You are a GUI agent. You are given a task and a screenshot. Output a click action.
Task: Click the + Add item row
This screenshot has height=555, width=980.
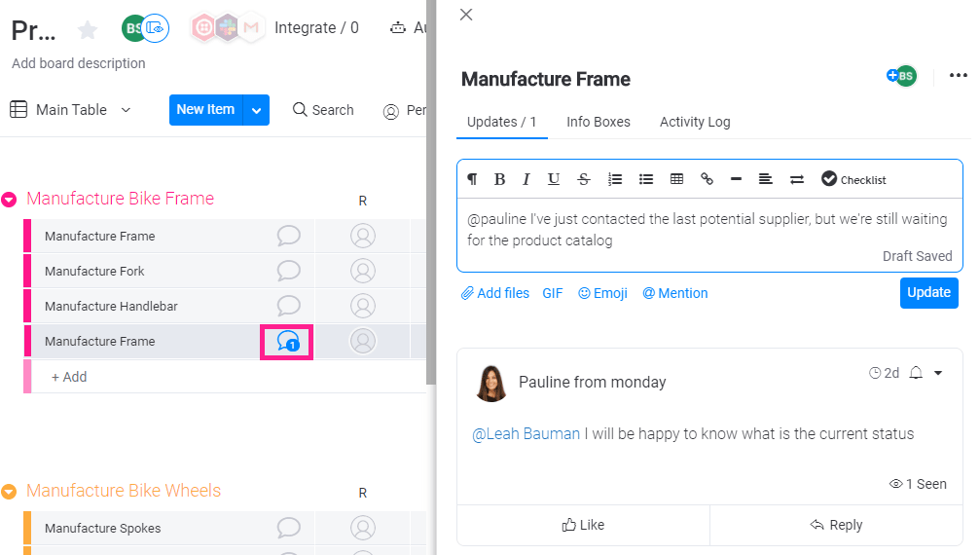[x=229, y=377]
